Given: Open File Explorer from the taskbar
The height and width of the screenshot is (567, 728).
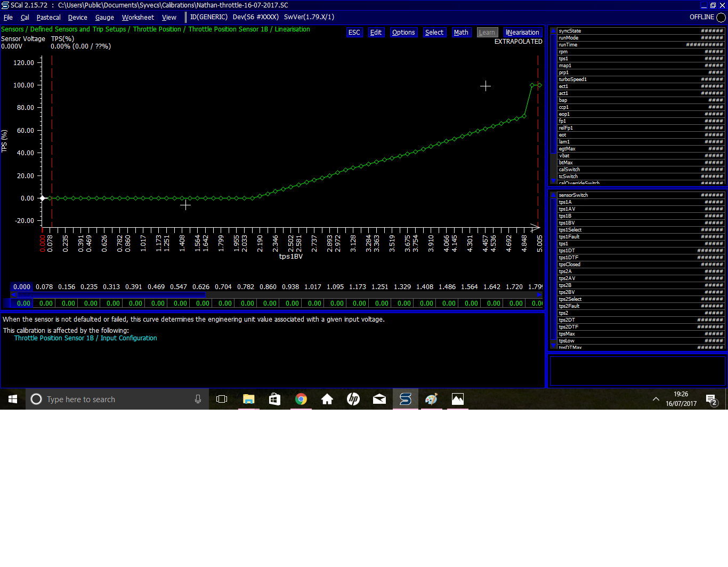Looking at the screenshot, I should (x=249, y=399).
